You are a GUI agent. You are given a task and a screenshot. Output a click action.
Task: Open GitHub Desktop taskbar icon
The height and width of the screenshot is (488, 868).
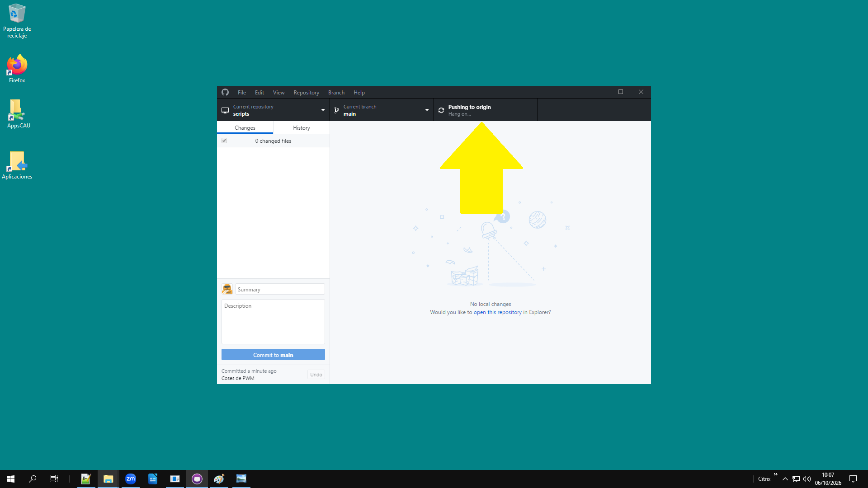coord(197,479)
